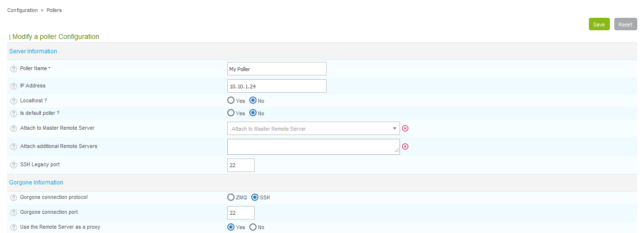The height and width of the screenshot is (233, 644).
Task: Open Pollers breadcrumb link
Action: pyautogui.click(x=54, y=10)
